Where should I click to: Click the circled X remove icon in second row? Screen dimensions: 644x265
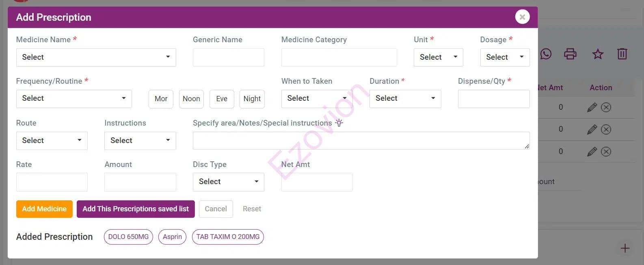pyautogui.click(x=606, y=129)
